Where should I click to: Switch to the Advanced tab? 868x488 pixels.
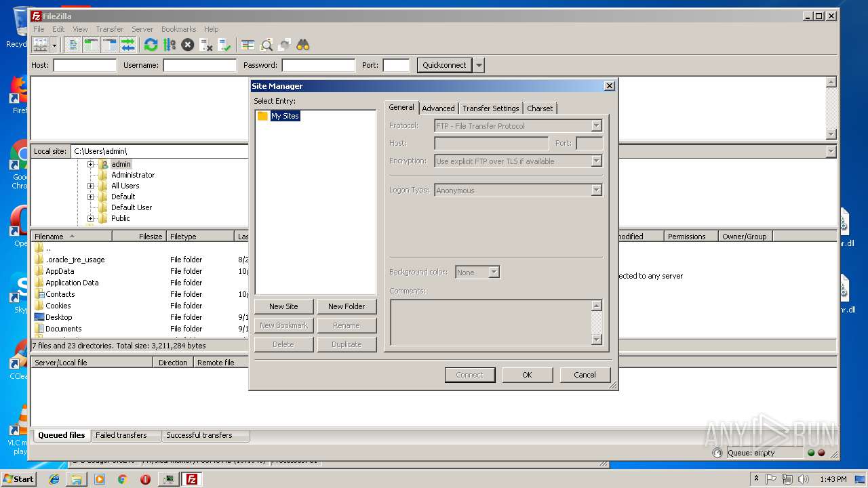[x=438, y=108]
